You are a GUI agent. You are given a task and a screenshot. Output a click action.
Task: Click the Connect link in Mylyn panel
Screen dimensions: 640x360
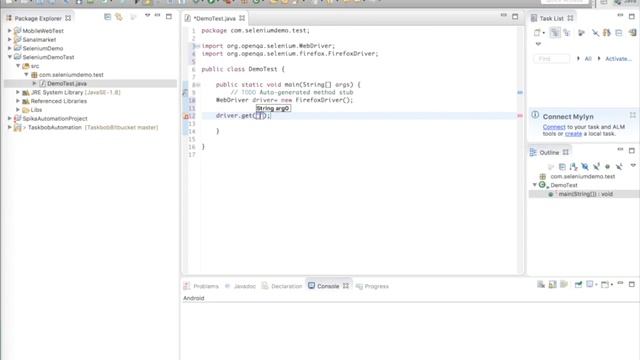tap(554, 127)
